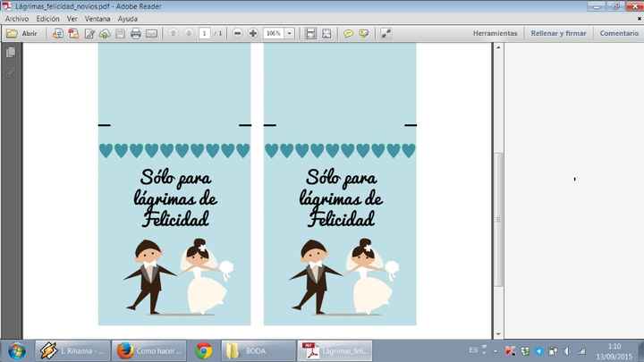Send file by email envelope icon

[x=151, y=34]
